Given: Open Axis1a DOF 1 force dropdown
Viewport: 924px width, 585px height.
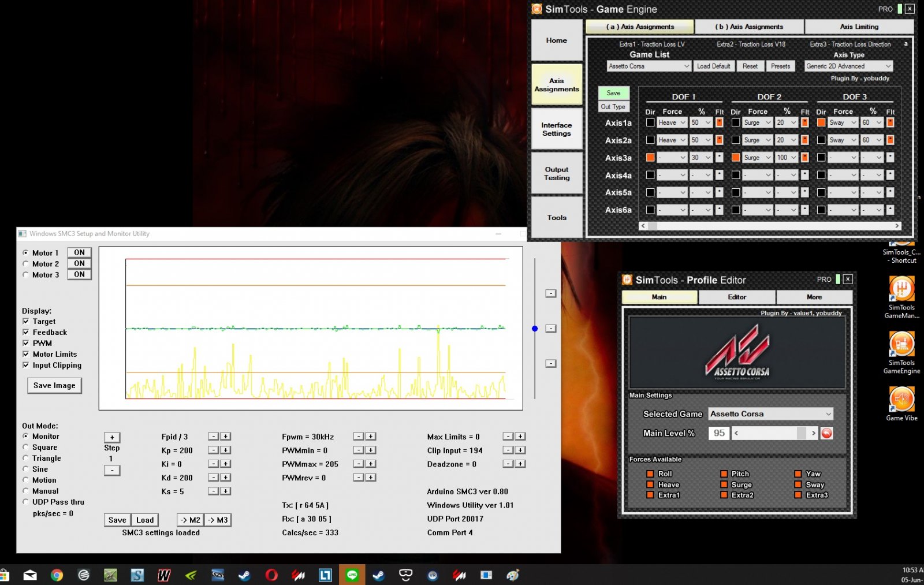Looking at the screenshot, I should 672,122.
